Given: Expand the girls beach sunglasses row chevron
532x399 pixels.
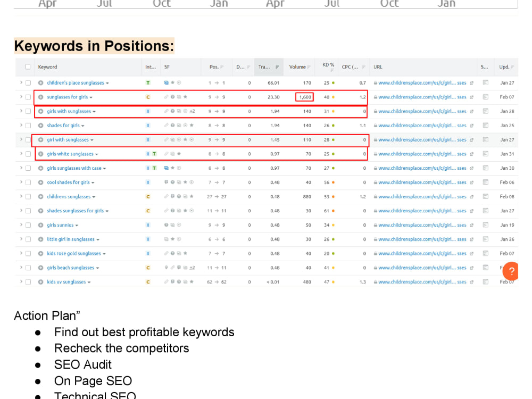Looking at the screenshot, I should [21, 268].
